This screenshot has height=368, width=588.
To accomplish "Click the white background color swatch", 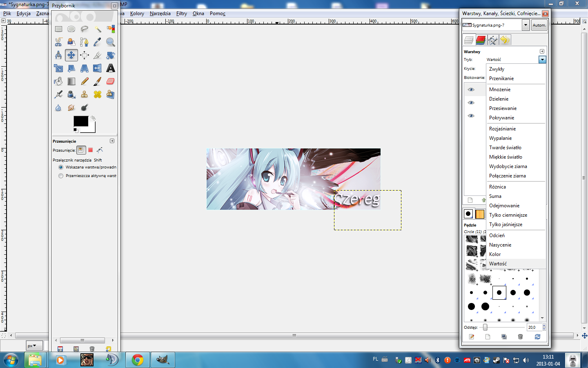I will (x=92, y=129).
